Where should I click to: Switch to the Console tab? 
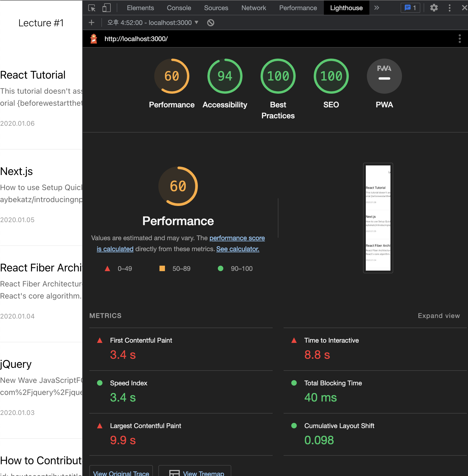(179, 8)
